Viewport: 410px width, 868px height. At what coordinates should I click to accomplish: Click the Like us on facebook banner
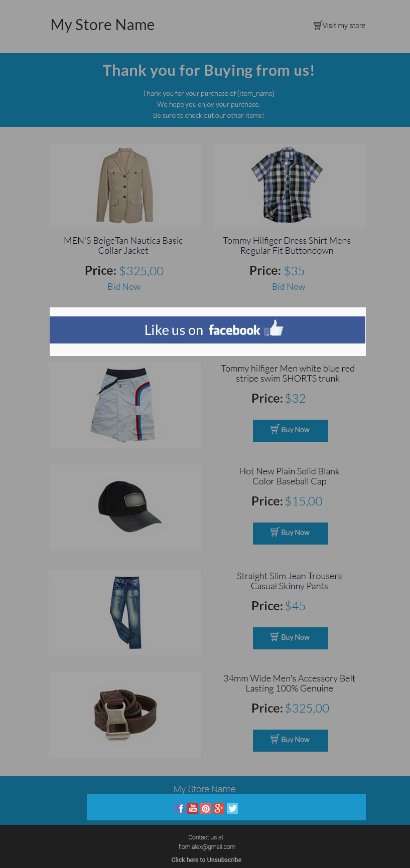207,330
